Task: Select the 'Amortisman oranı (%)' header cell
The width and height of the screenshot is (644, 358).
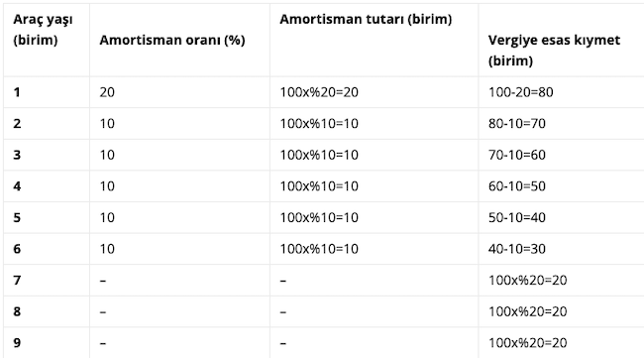Action: 172,40
